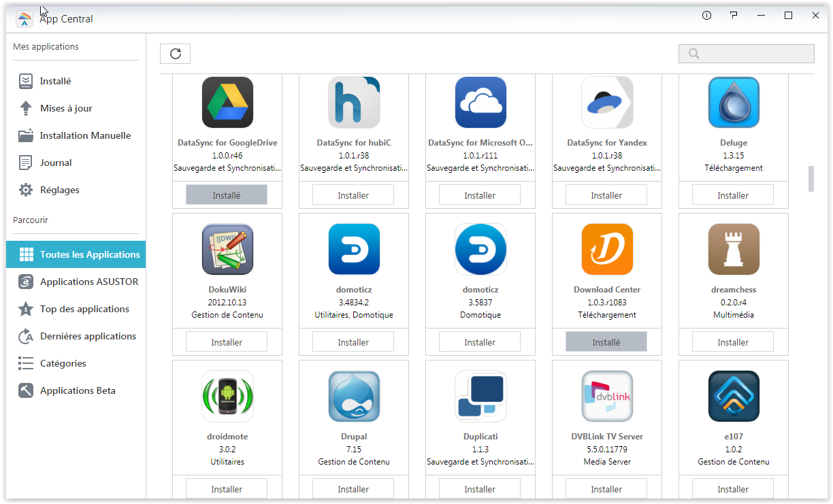833x504 pixels.
Task: Click the Download Center name text
Action: pos(607,290)
